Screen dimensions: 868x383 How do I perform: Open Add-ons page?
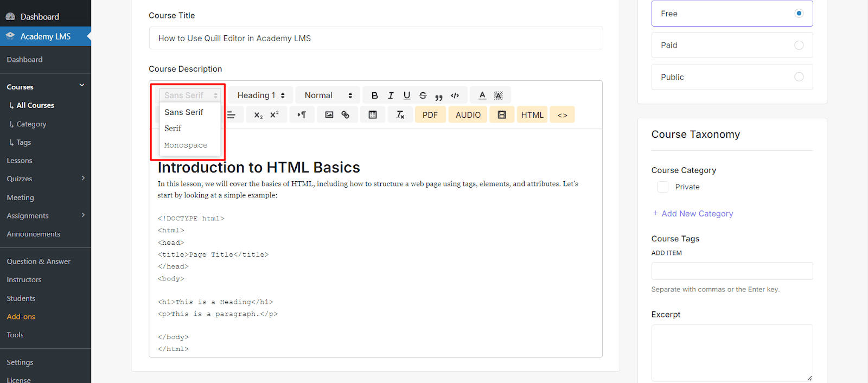[x=21, y=317]
